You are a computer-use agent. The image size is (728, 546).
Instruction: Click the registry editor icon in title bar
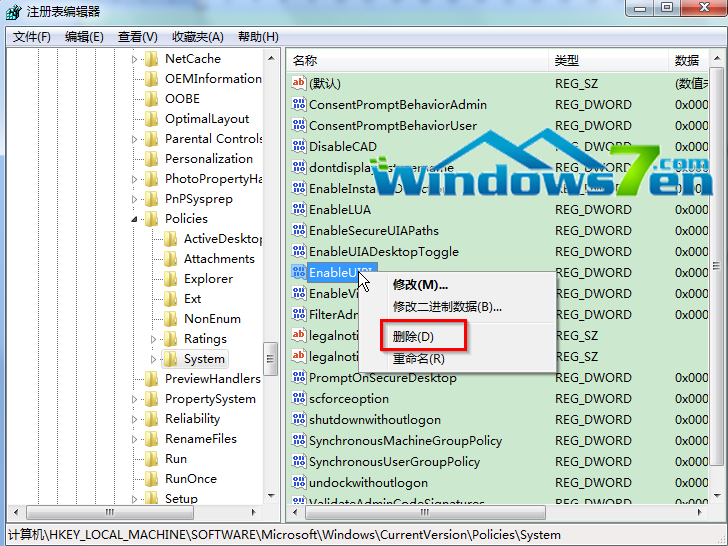point(13,11)
